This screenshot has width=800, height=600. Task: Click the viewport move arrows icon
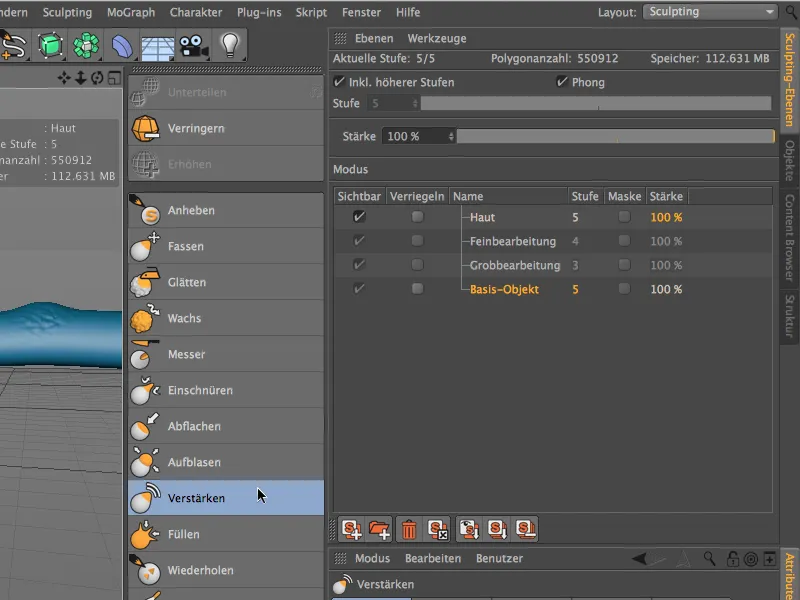[64, 78]
